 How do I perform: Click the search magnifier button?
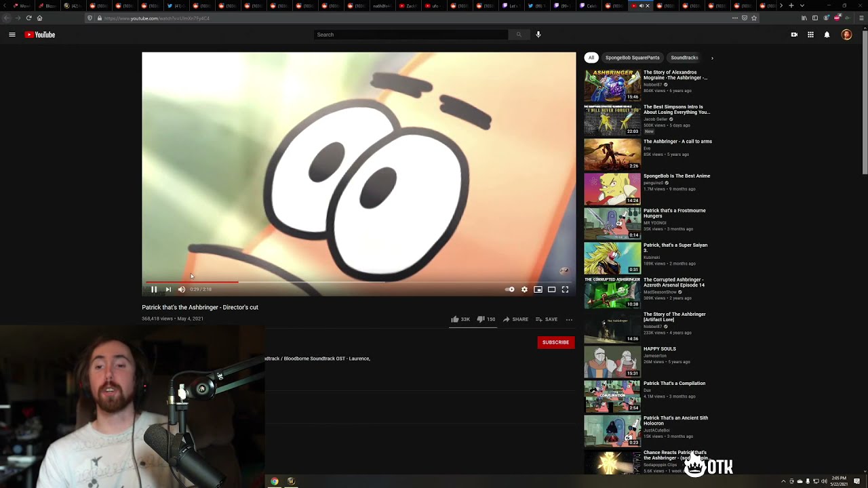(x=519, y=35)
